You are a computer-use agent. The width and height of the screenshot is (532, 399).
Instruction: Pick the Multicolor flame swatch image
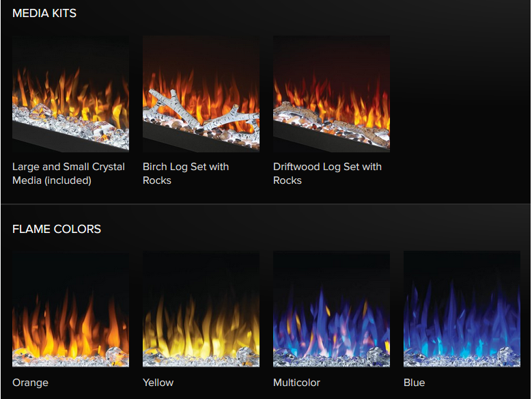point(331,309)
